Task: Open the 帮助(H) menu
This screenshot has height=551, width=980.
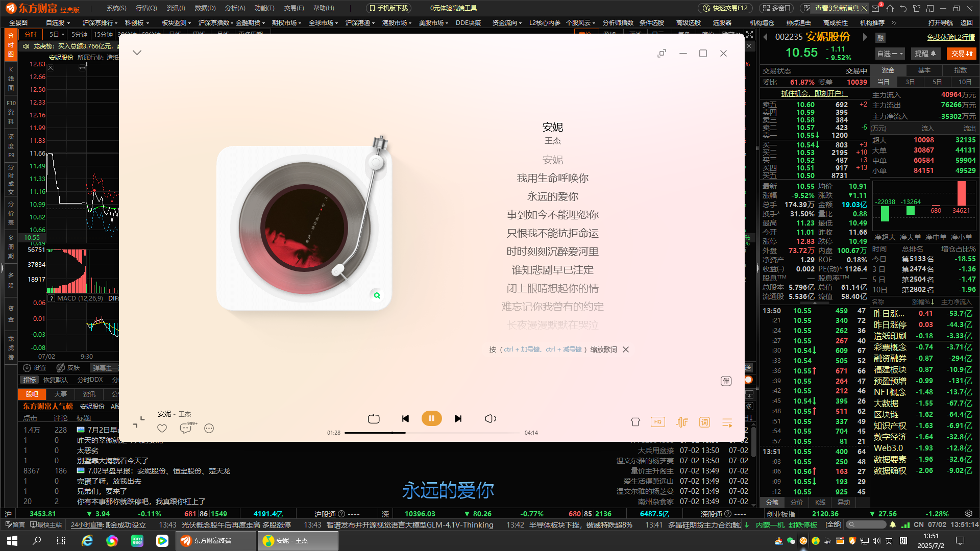Action: [324, 8]
